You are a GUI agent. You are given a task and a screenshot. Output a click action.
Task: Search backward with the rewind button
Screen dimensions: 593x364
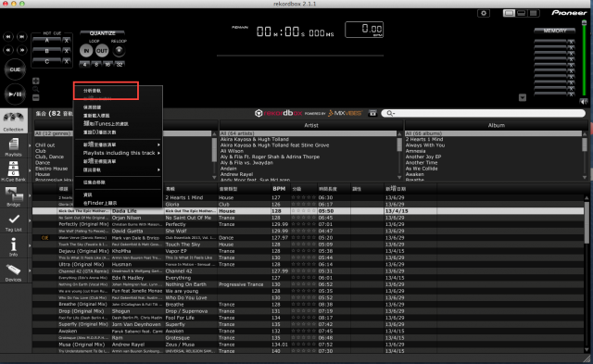[8, 50]
